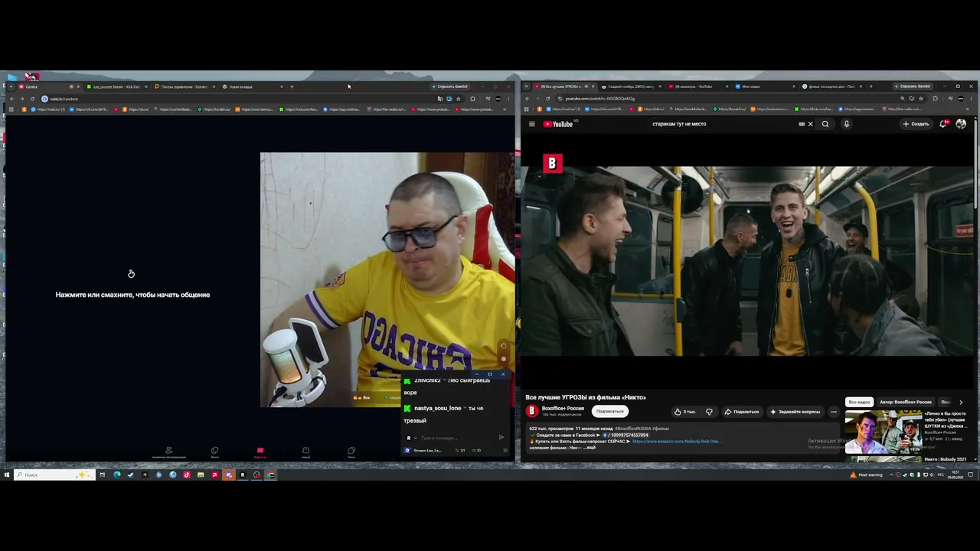Bookmark the YouTube page with star
Viewport: 980px width, 551px height.
pyautogui.click(x=922, y=99)
